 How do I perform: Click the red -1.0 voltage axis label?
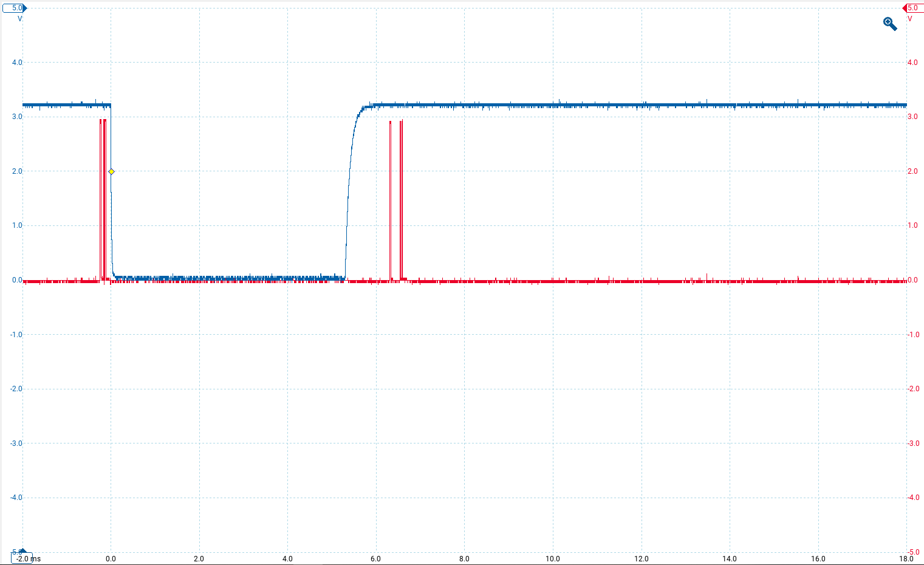[913, 335]
